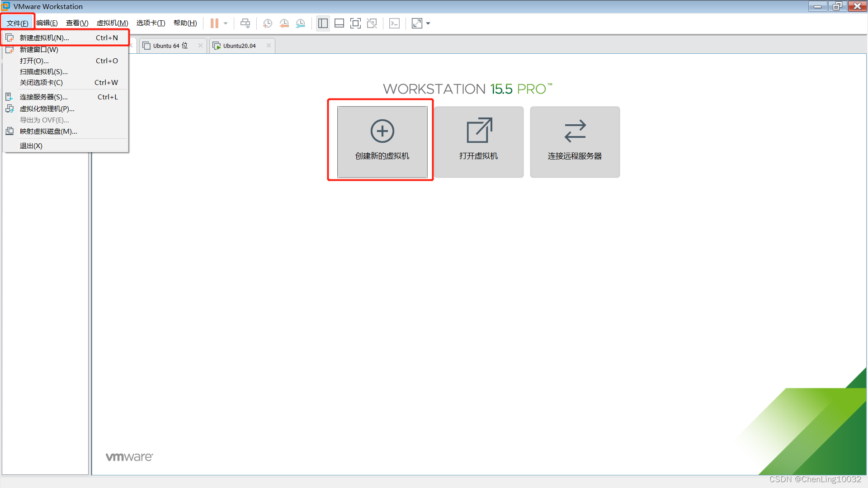The height and width of the screenshot is (488, 868).
Task: Click the Ubuntu20.04 tab running VM icon
Action: click(217, 46)
